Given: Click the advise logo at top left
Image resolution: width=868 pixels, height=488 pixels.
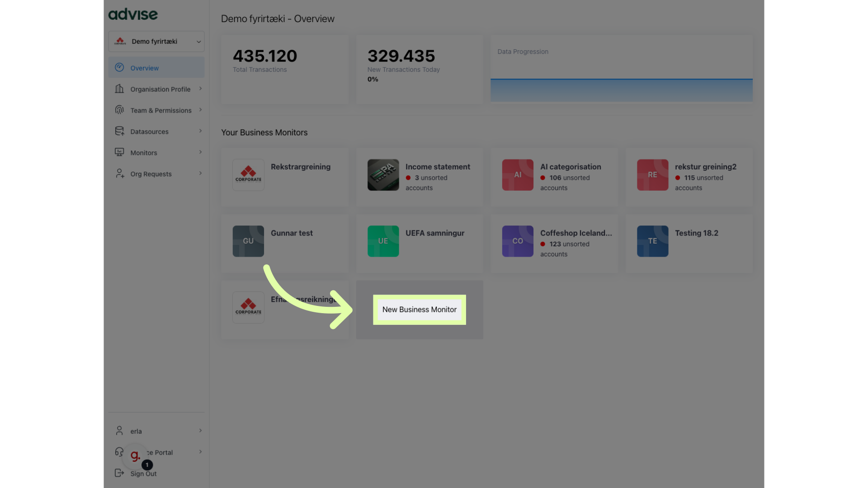Looking at the screenshot, I should tap(132, 14).
